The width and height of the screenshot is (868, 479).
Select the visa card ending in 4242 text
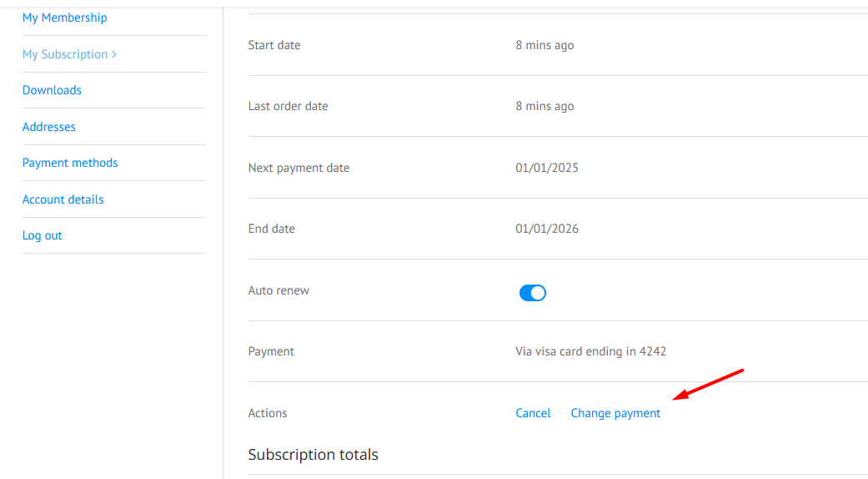[590, 351]
